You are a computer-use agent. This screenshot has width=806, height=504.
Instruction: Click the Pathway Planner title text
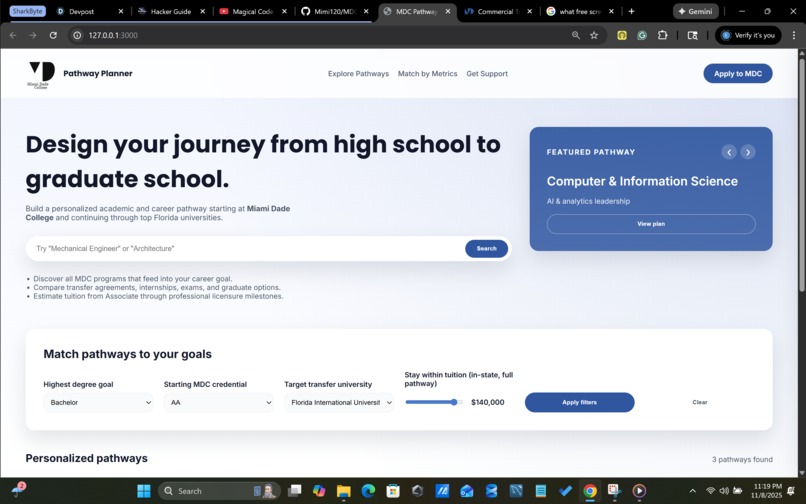[98, 74]
